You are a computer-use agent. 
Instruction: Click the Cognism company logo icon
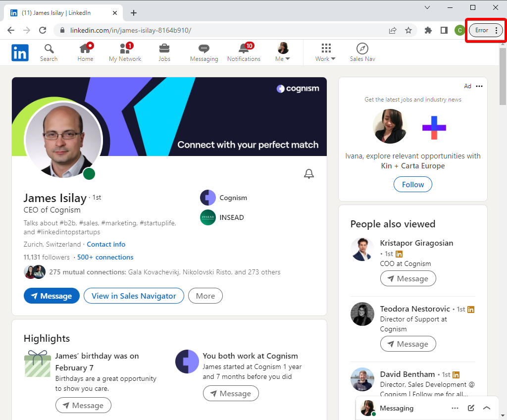tap(208, 198)
